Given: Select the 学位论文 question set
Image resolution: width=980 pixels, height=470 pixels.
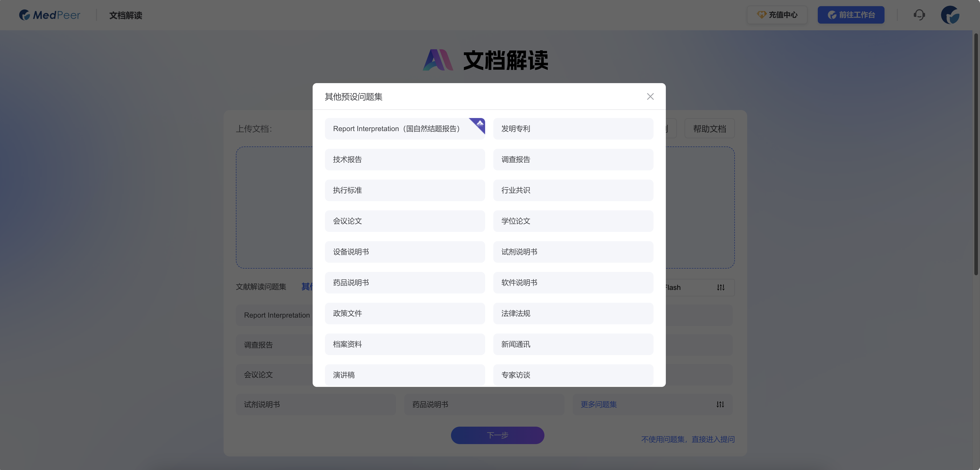Looking at the screenshot, I should coord(573,221).
